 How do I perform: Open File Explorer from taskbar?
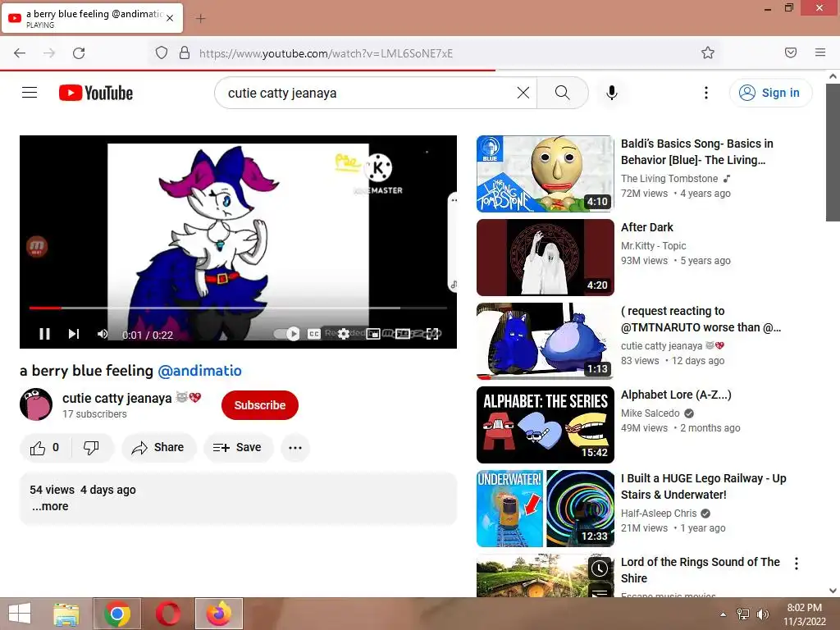coord(66,614)
